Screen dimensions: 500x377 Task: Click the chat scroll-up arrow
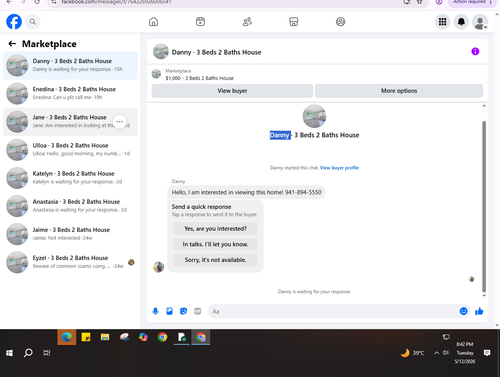click(484, 106)
